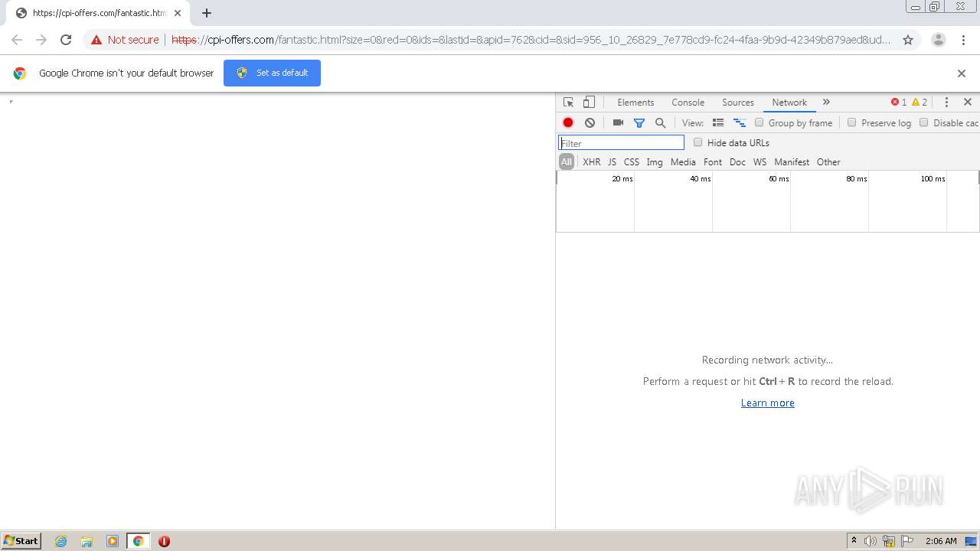The image size is (980, 551).
Task: Filter requests by CSS
Action: pos(631,162)
